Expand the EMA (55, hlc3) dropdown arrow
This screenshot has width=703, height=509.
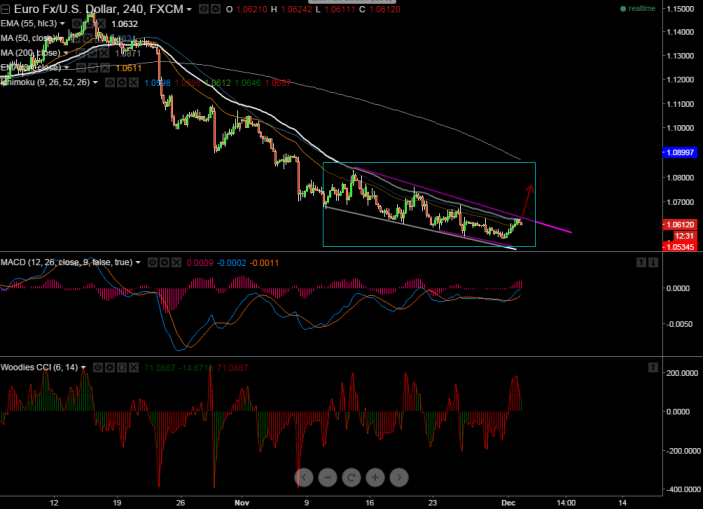click(62, 23)
